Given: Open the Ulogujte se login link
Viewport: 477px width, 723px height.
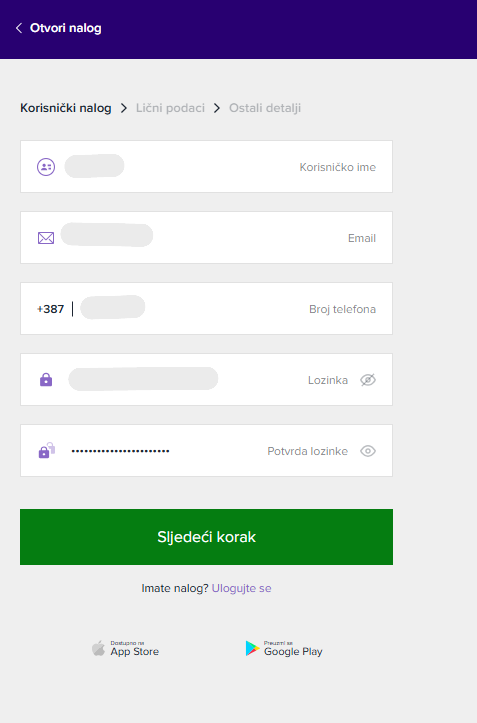Looking at the screenshot, I should point(241,588).
